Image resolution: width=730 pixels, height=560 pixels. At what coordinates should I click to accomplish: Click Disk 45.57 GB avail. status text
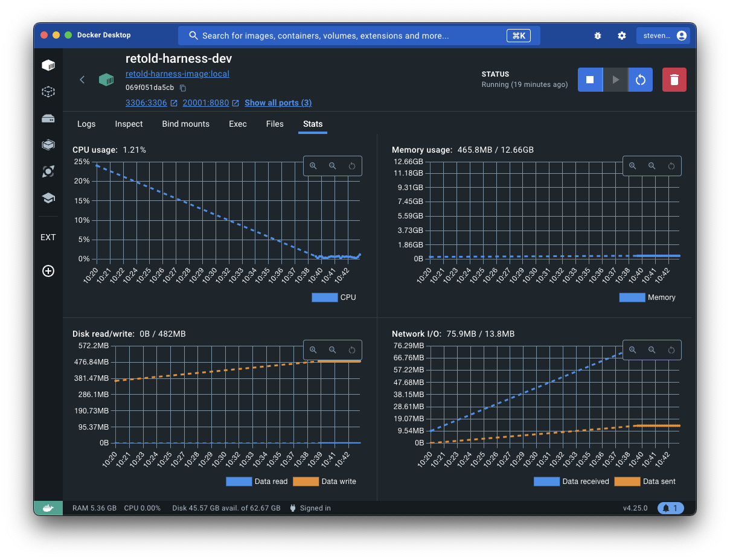(226, 508)
